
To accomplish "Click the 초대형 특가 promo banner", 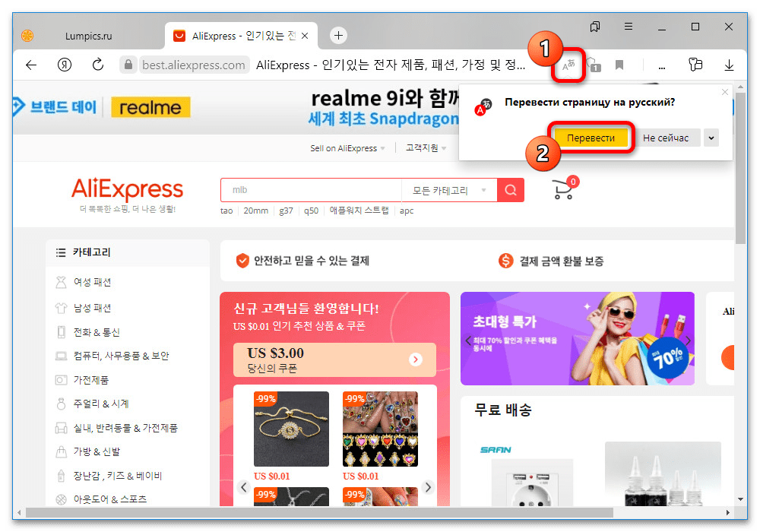I will (578, 338).
